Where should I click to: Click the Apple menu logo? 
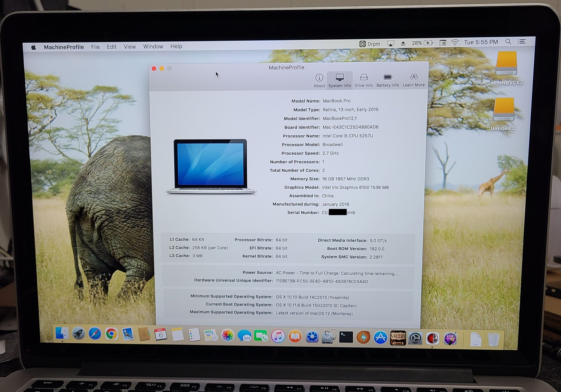(34, 47)
